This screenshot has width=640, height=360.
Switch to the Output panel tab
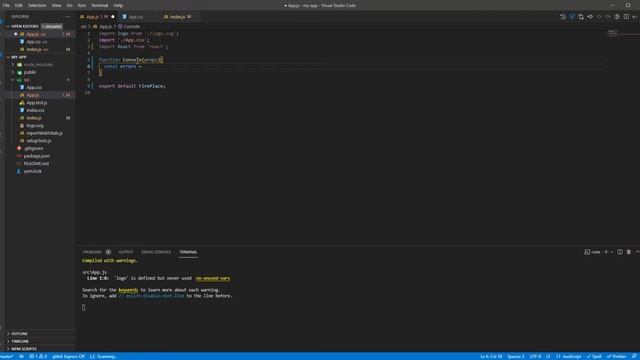[126, 252]
